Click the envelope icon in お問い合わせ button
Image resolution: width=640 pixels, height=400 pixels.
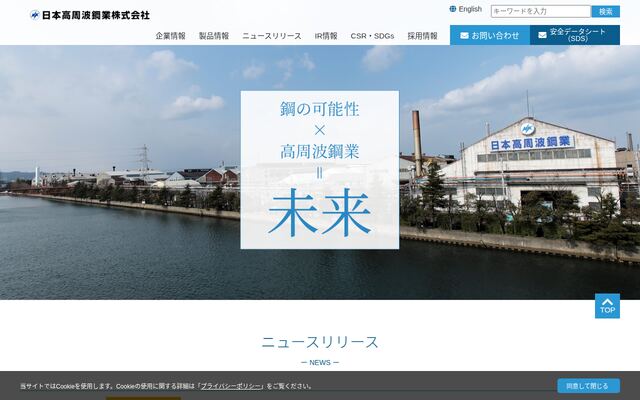click(464, 36)
